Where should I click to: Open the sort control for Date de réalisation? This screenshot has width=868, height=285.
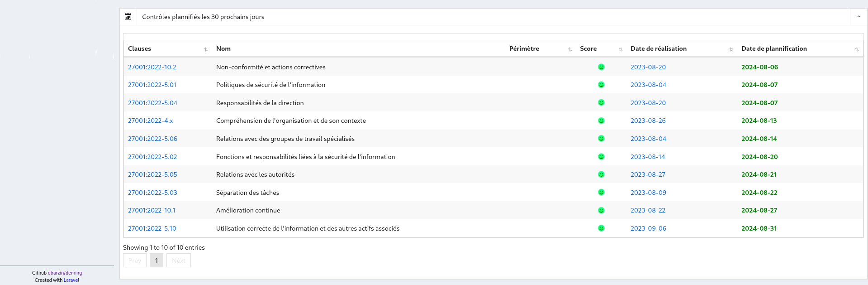[x=730, y=49]
